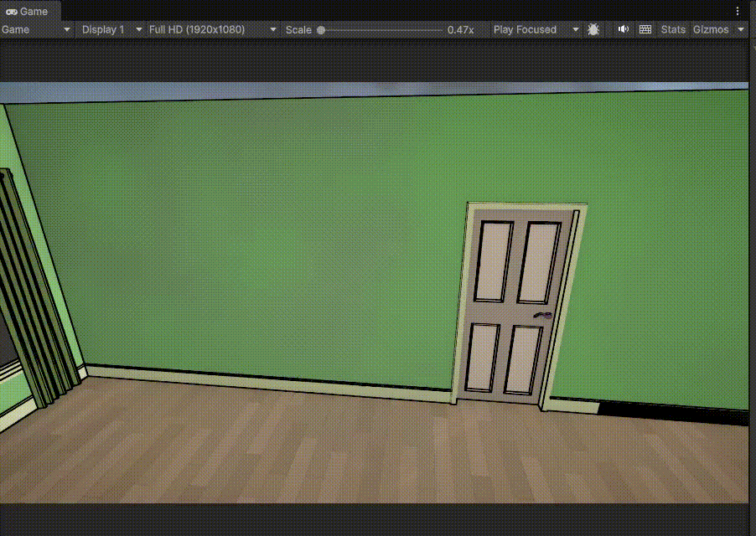Screen dimensions: 756x536
Task: Toggle the keyboard shortcuts icon
Action: 645,29
